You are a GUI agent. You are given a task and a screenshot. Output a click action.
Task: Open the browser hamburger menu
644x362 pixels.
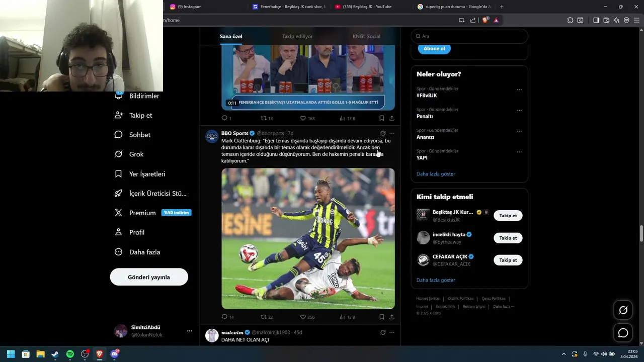coord(636,20)
